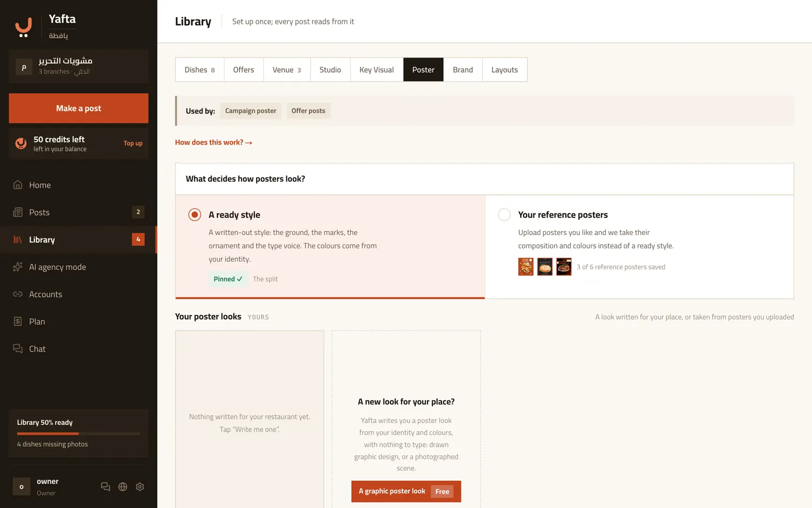Switch to the Key Visual tab
This screenshot has height=508, width=812.
(376, 70)
